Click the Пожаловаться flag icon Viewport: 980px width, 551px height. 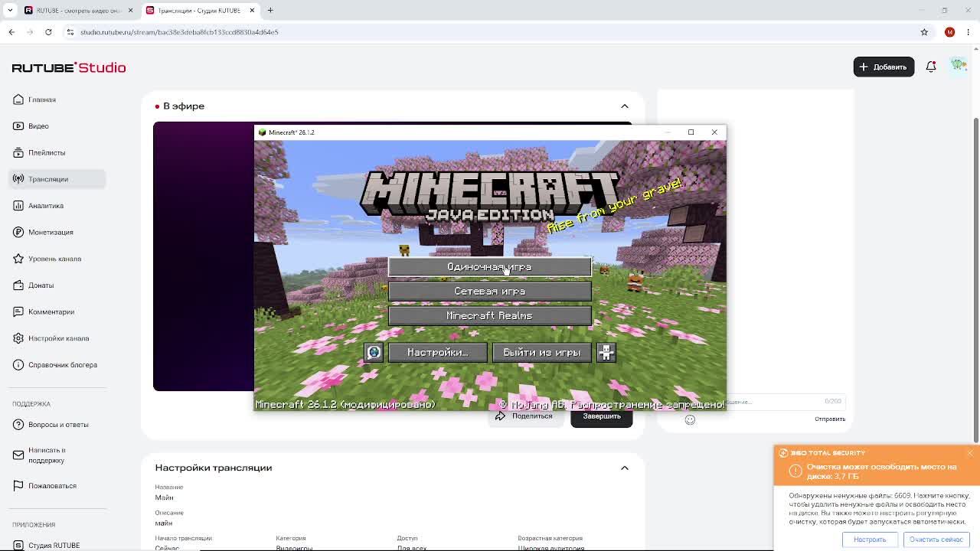coord(18,486)
